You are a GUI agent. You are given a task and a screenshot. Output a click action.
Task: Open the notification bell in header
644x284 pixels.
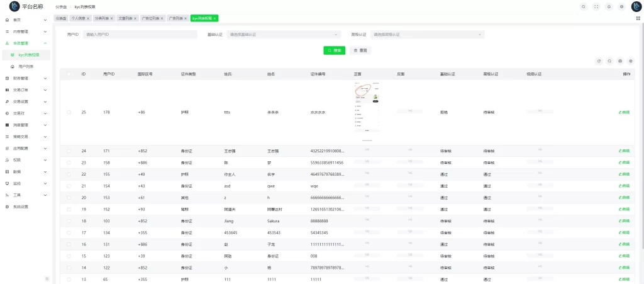(609, 6)
